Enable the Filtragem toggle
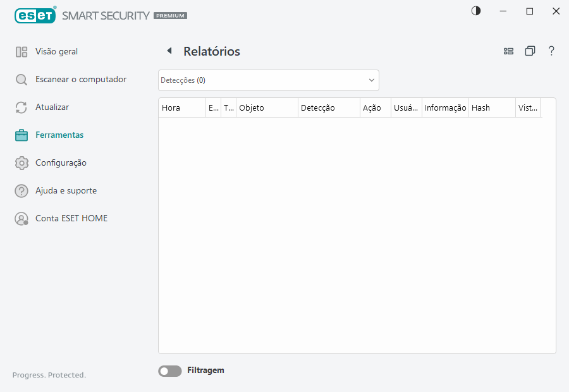Screen dimensions: 569x392 tap(169, 371)
